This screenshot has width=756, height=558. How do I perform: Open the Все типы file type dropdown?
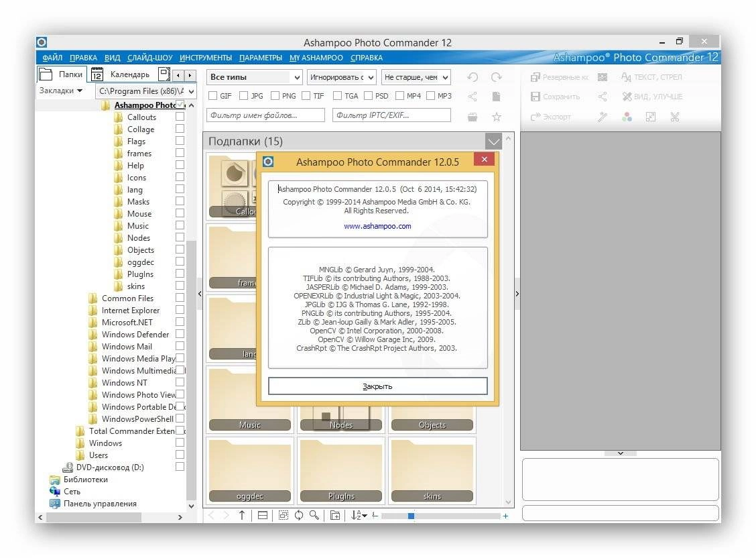point(255,77)
